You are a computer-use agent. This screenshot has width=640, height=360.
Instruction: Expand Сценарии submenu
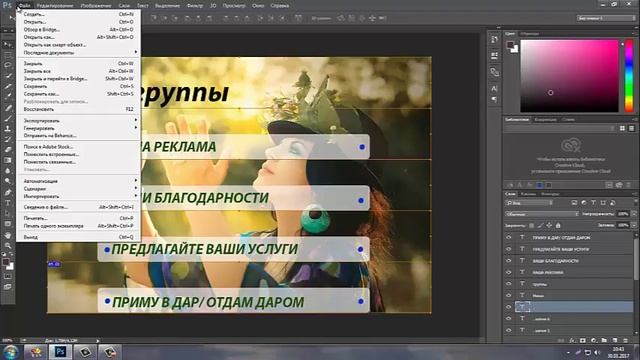point(78,189)
